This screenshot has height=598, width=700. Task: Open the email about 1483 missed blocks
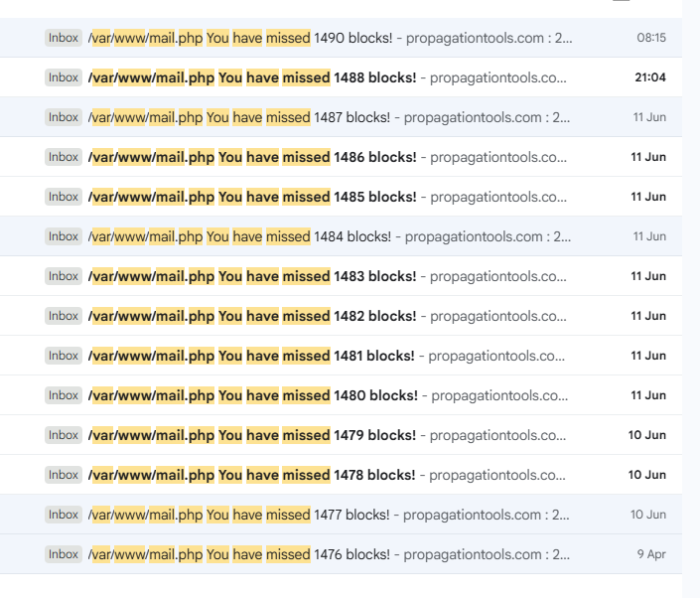point(341,276)
